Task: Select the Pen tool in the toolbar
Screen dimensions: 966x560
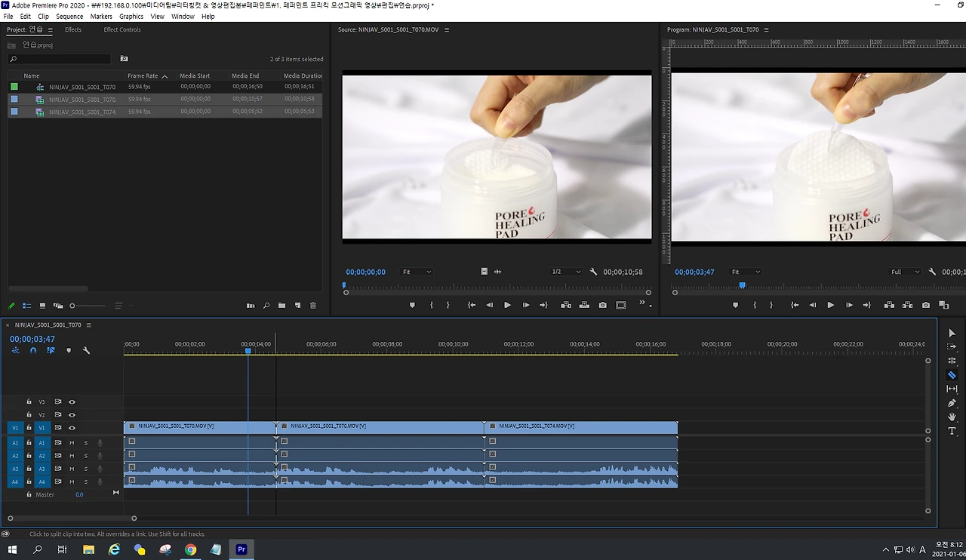Action: [952, 403]
